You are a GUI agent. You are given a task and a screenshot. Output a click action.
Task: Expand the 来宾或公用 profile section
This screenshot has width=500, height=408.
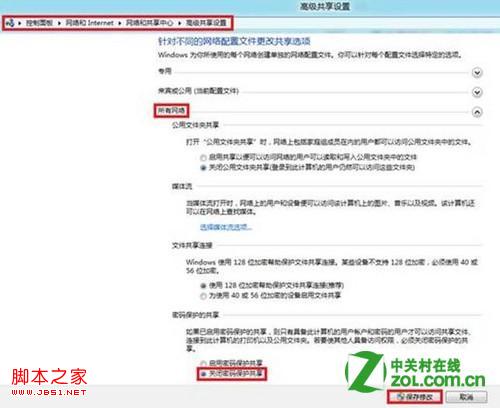pos(477,92)
